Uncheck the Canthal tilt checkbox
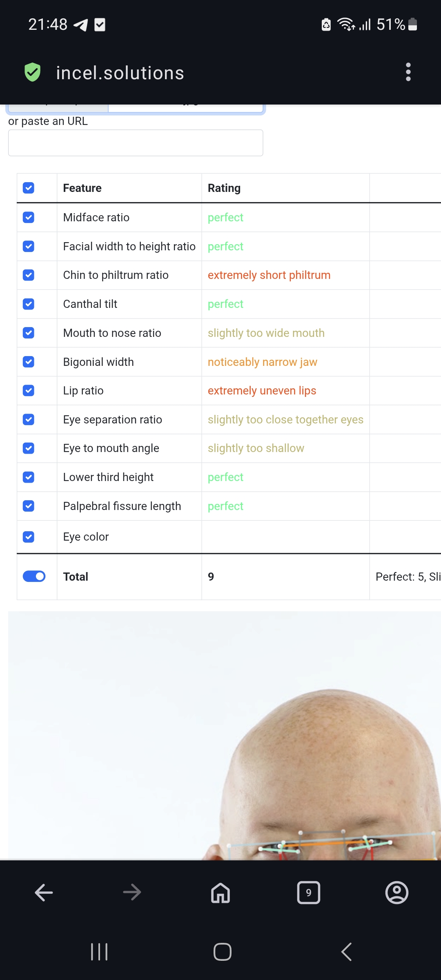441x980 pixels. point(29,304)
